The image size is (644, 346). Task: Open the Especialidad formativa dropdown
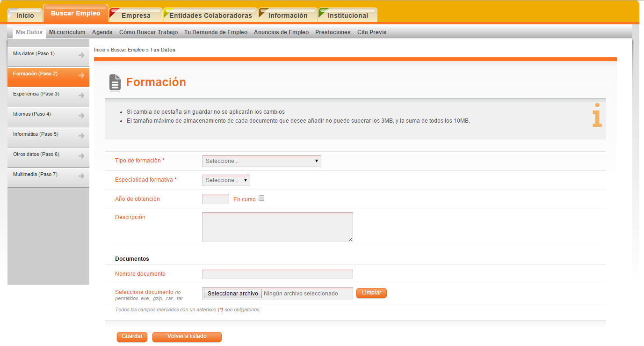point(226,180)
